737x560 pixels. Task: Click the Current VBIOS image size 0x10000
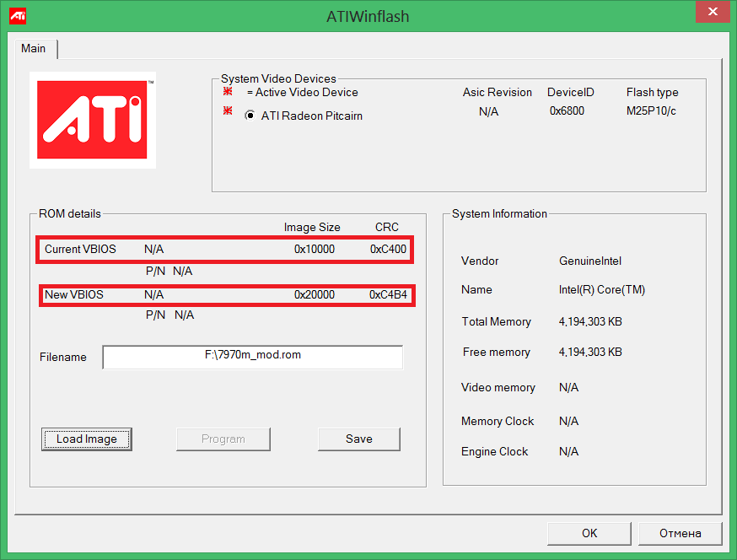coord(315,249)
